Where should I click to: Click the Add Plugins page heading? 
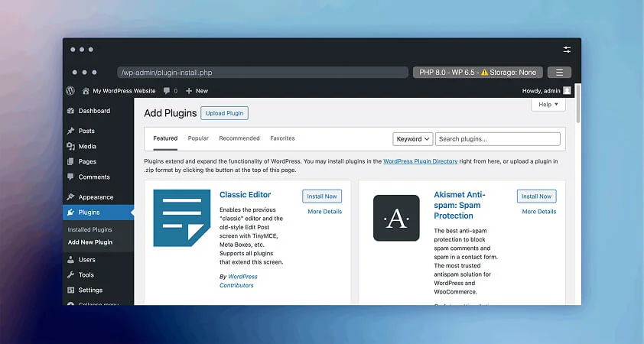[x=171, y=113]
